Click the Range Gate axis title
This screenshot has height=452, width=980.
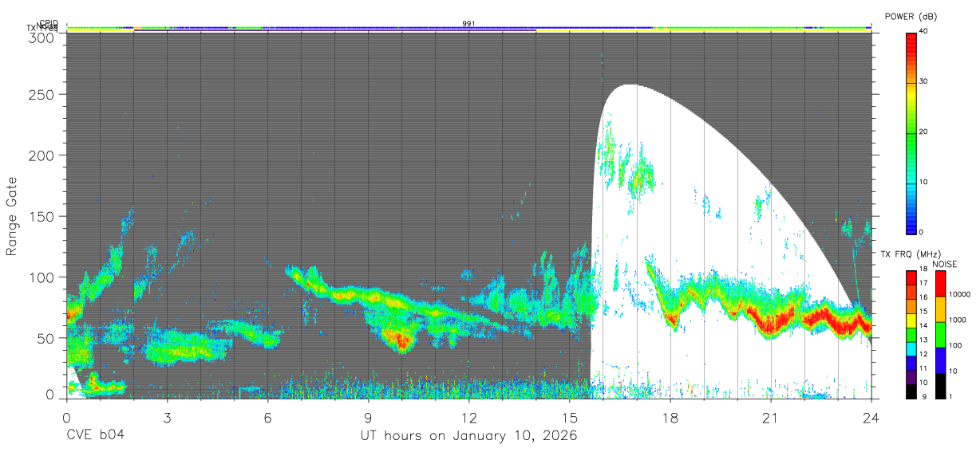13,217
